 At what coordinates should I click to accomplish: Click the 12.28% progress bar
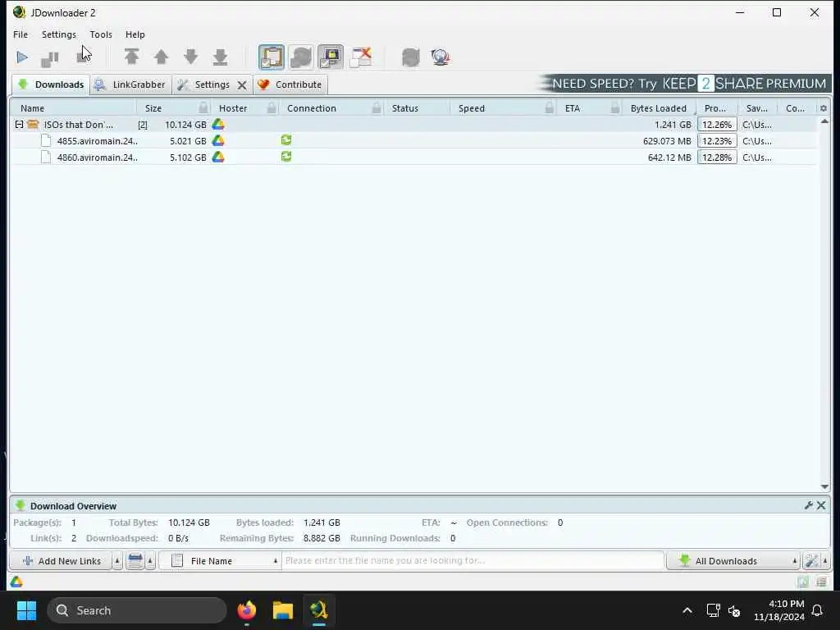717,157
